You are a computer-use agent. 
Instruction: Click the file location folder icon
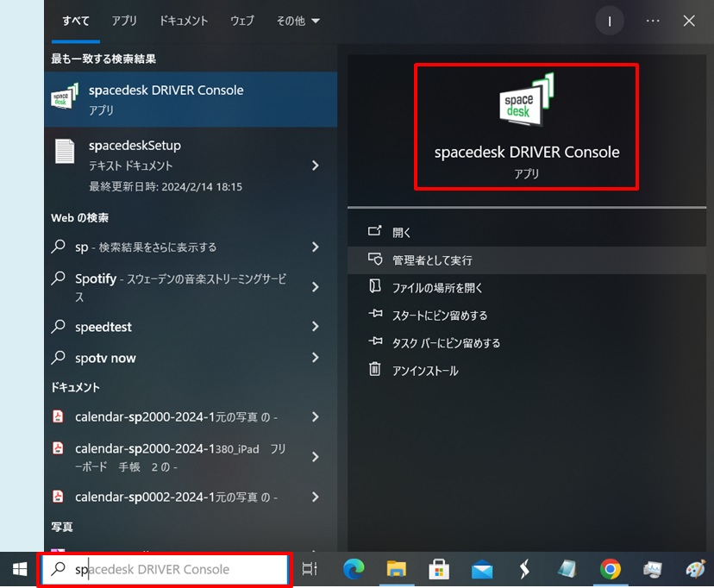(x=375, y=286)
